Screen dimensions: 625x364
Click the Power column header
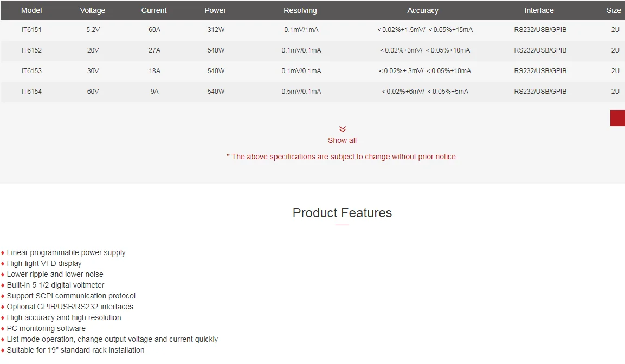pos(215,10)
